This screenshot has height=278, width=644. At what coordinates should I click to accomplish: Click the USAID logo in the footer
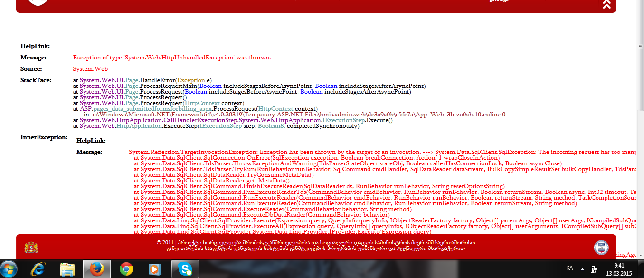click(601, 247)
